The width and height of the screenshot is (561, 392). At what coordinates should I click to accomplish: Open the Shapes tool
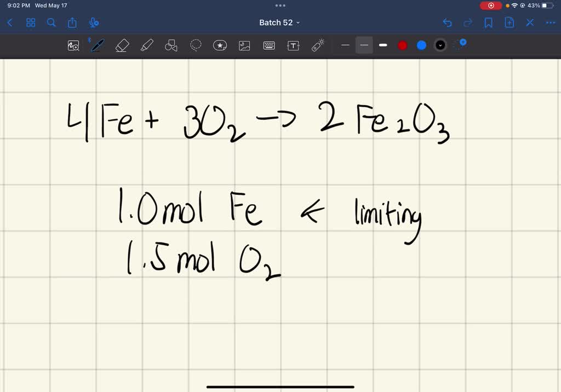[x=171, y=45]
